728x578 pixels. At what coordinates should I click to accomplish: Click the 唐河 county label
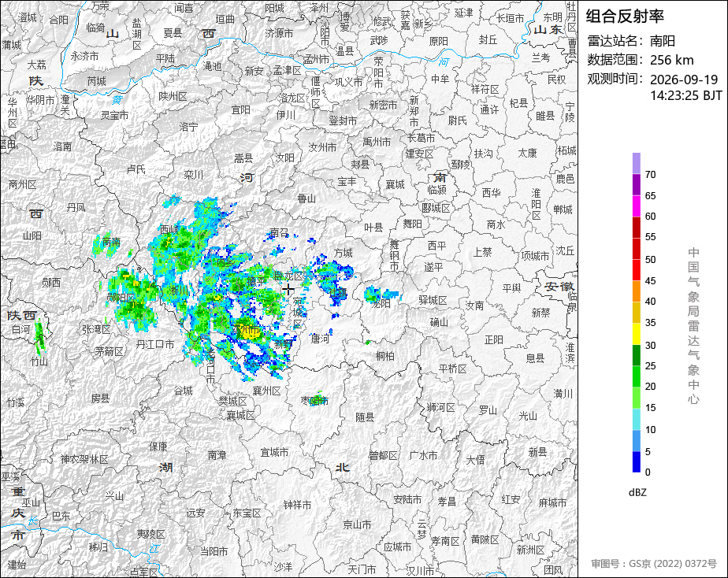pos(320,339)
